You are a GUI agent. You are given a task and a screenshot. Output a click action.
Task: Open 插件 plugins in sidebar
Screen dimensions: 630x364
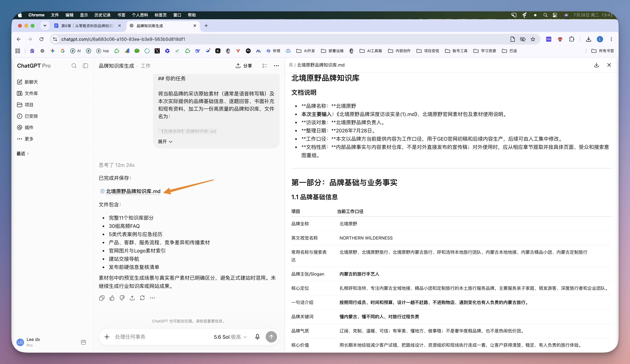25,127
